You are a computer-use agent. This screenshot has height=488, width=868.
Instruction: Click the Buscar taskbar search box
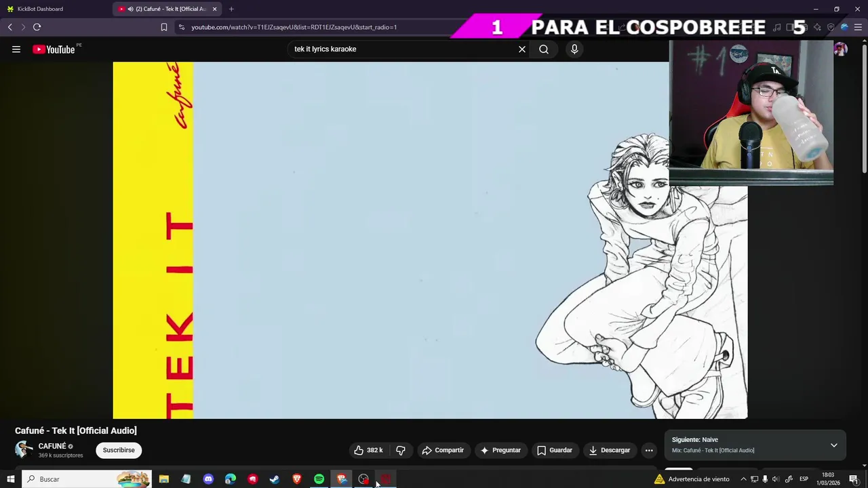[x=87, y=479]
